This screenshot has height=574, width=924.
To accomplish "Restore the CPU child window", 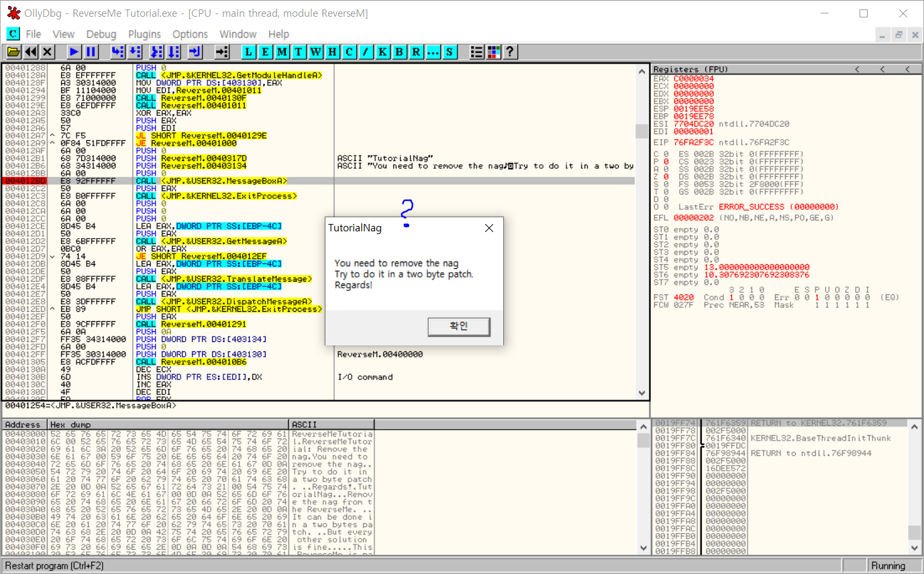I will (x=899, y=34).
